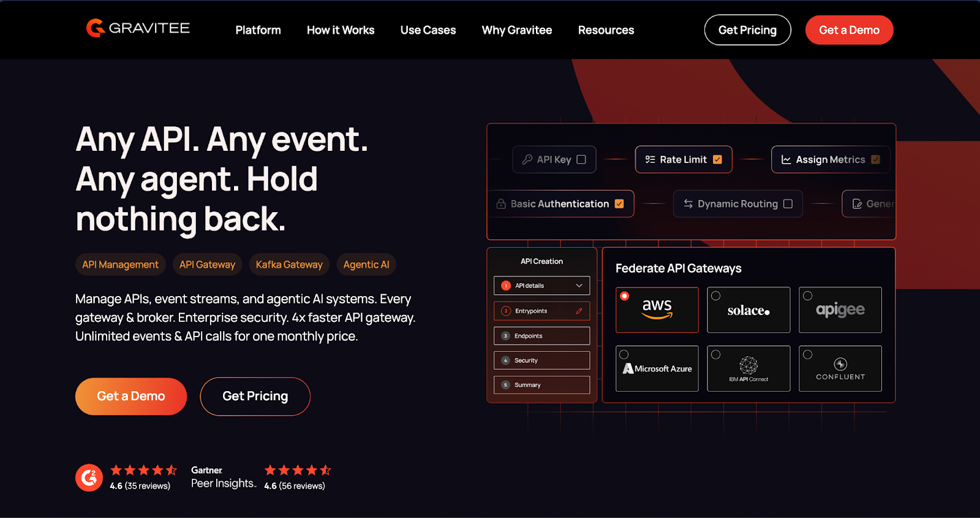Click the AWS logo

click(x=657, y=308)
